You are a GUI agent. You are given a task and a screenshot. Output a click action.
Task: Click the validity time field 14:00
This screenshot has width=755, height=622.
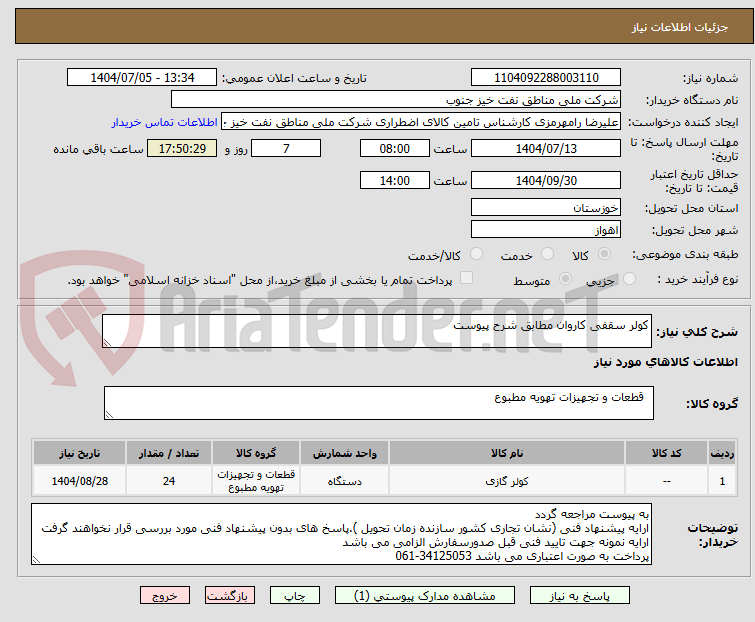395,181
